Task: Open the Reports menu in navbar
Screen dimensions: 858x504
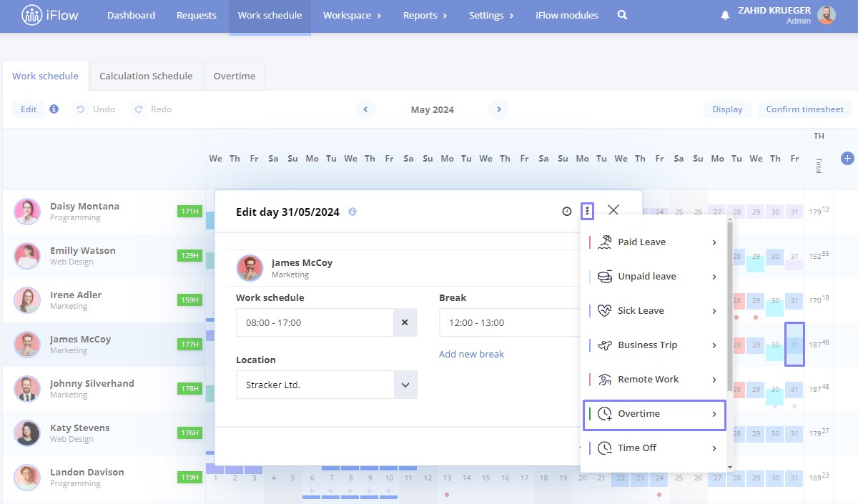Action: click(425, 15)
